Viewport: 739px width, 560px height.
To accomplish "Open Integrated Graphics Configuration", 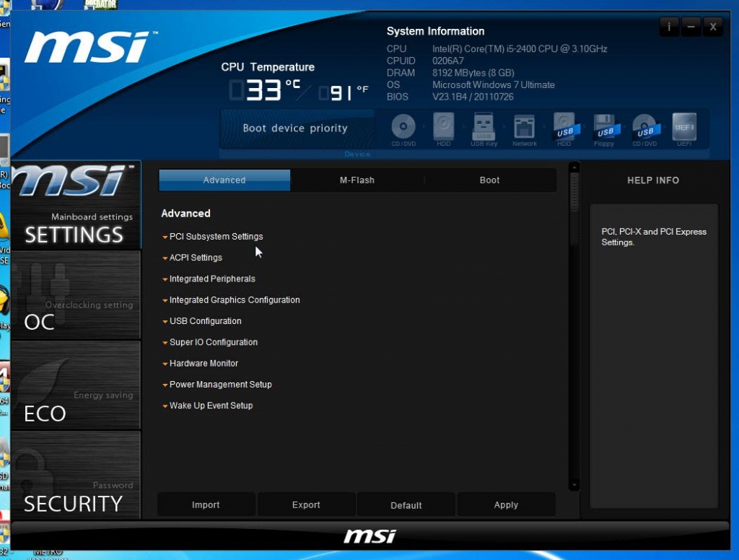I will 234,300.
